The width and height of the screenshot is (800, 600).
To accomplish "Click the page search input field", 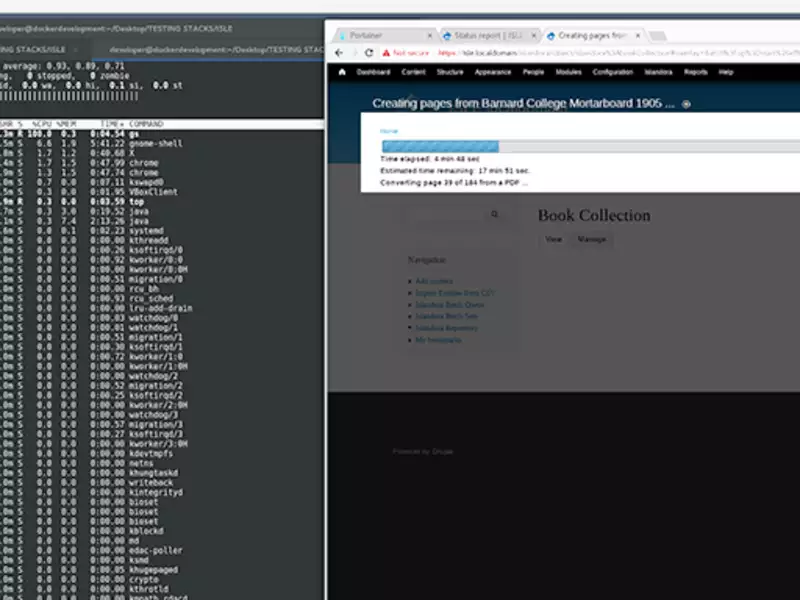I will click(449, 215).
